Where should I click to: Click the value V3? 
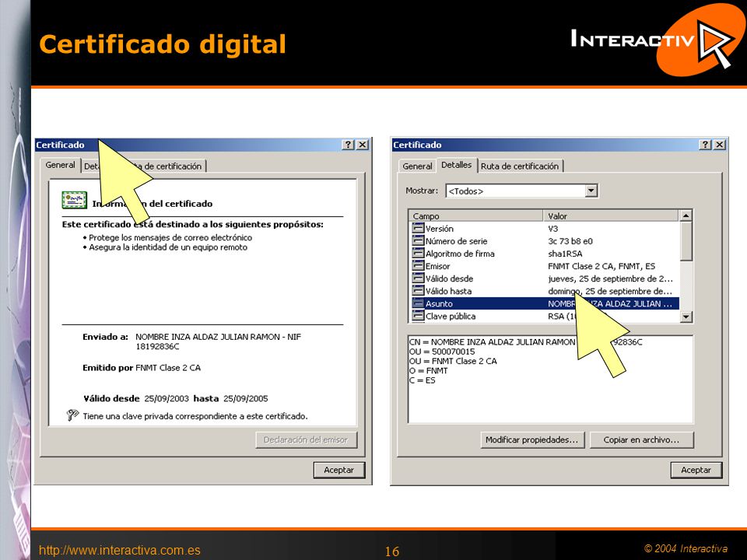pos(552,229)
